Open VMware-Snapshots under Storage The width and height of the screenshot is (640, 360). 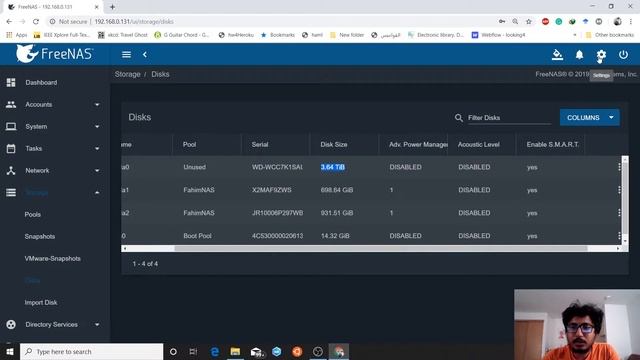[52, 258]
